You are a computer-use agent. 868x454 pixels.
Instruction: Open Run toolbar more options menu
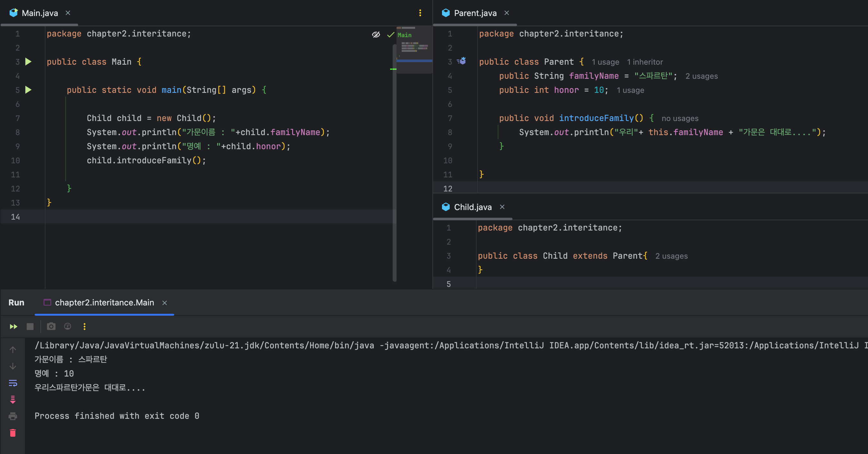(85, 326)
